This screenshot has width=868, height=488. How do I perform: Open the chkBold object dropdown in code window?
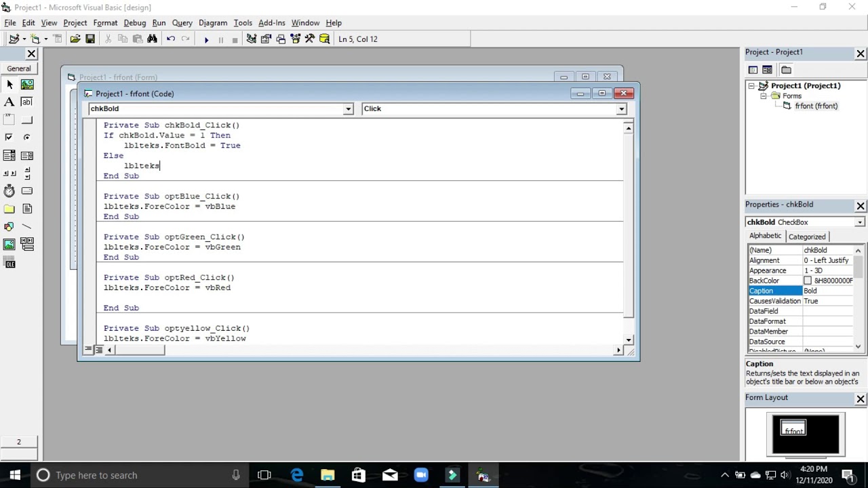coord(348,108)
